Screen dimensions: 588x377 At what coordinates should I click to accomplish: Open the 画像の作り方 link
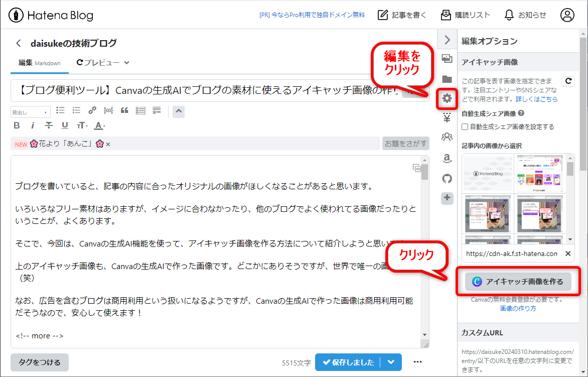[x=518, y=308]
